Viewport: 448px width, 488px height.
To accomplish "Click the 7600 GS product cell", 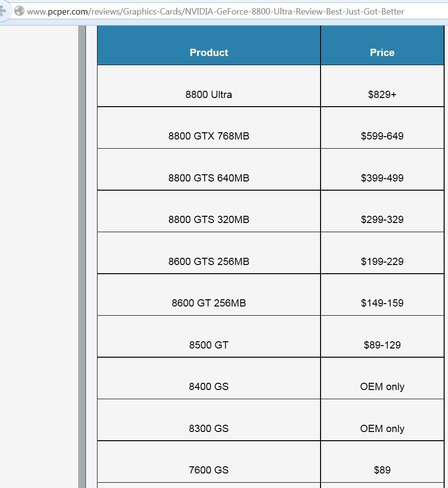I will pyautogui.click(x=209, y=462).
